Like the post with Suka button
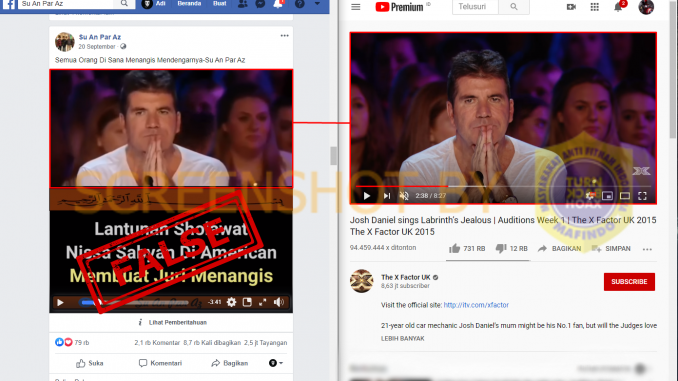Image resolution: width=678 pixels, height=381 pixels. point(90,363)
